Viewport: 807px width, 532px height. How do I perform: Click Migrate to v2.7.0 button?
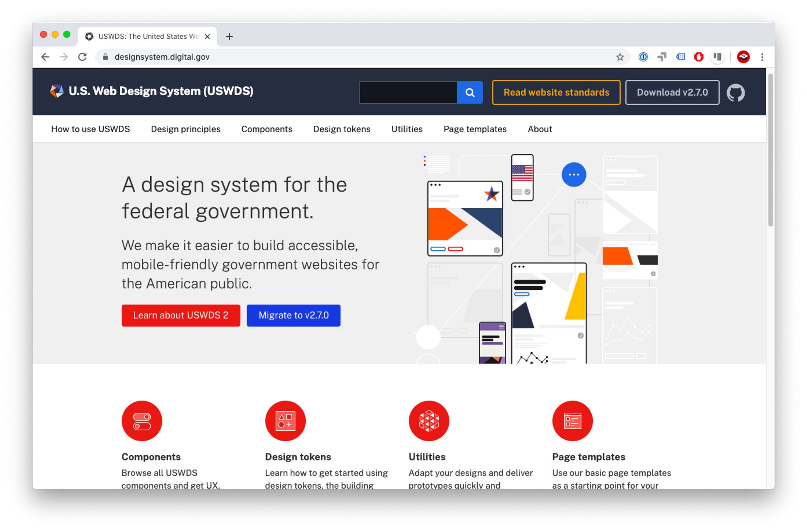pos(293,315)
